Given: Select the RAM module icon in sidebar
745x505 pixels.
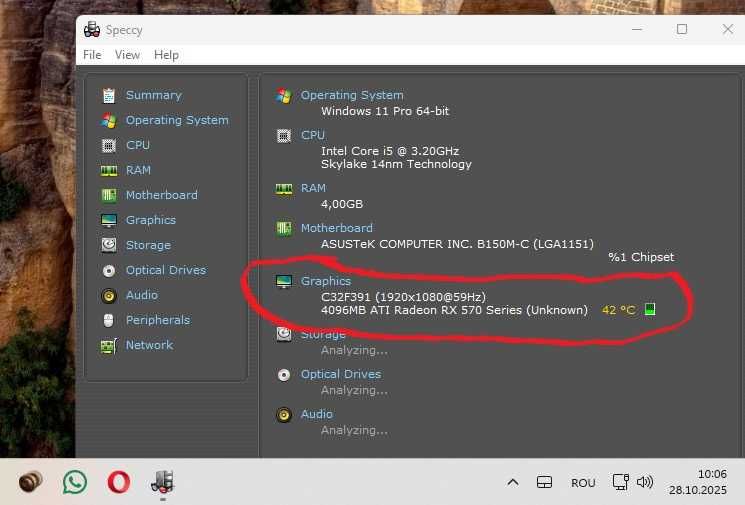Looking at the screenshot, I should (109, 171).
